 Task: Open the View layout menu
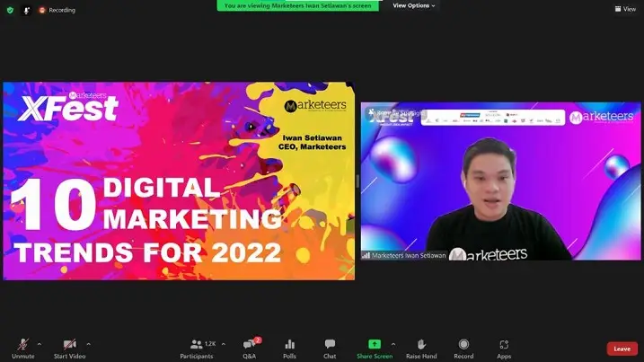(x=625, y=9)
